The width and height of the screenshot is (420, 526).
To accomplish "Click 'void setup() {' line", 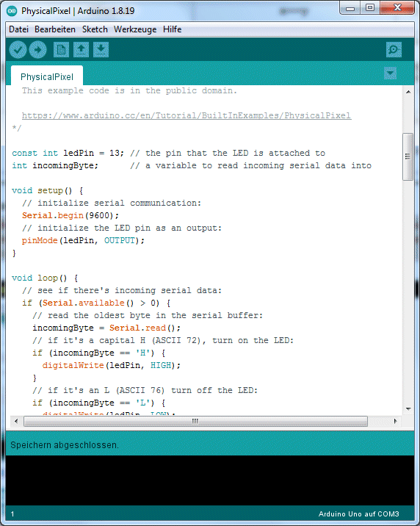I will pyautogui.click(x=47, y=190).
